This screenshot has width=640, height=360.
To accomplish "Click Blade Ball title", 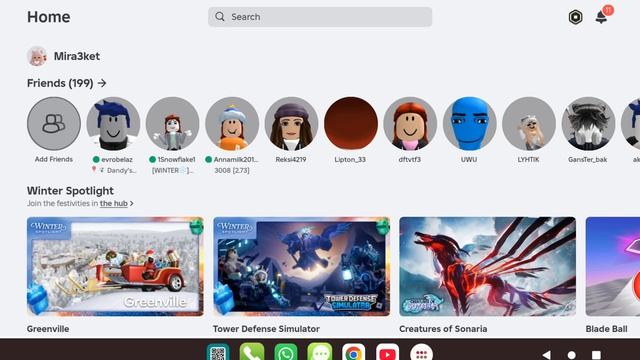I will coord(607,329).
